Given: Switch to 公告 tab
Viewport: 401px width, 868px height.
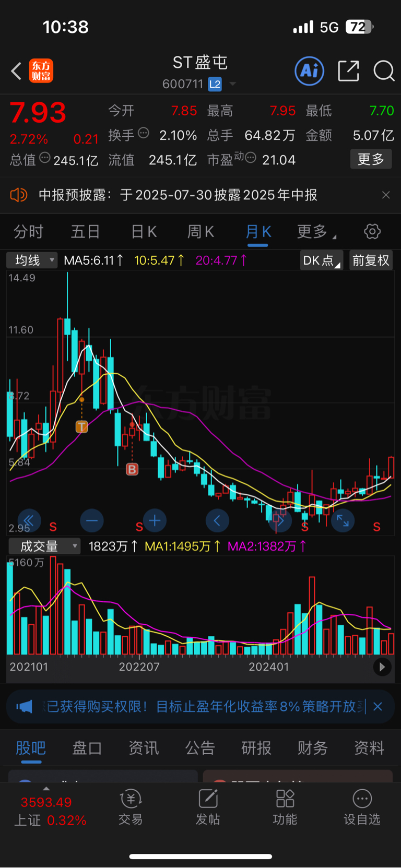Looking at the screenshot, I should coord(200,748).
